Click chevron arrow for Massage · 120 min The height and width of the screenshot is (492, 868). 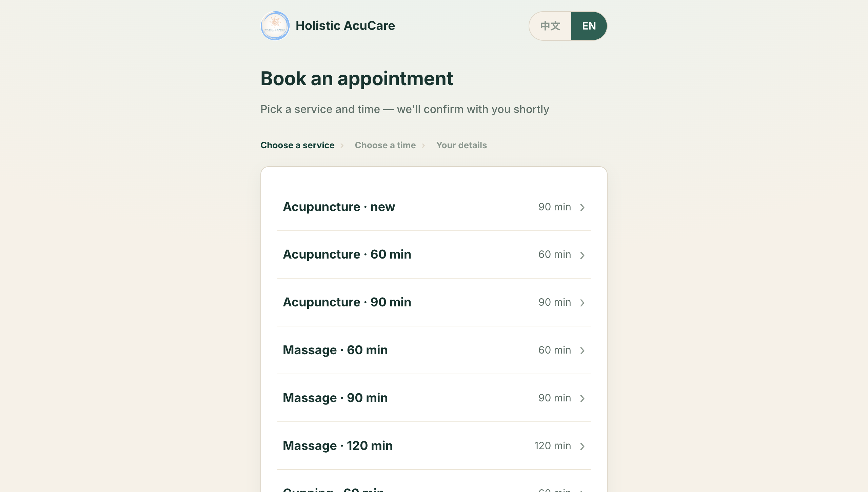[582, 446]
